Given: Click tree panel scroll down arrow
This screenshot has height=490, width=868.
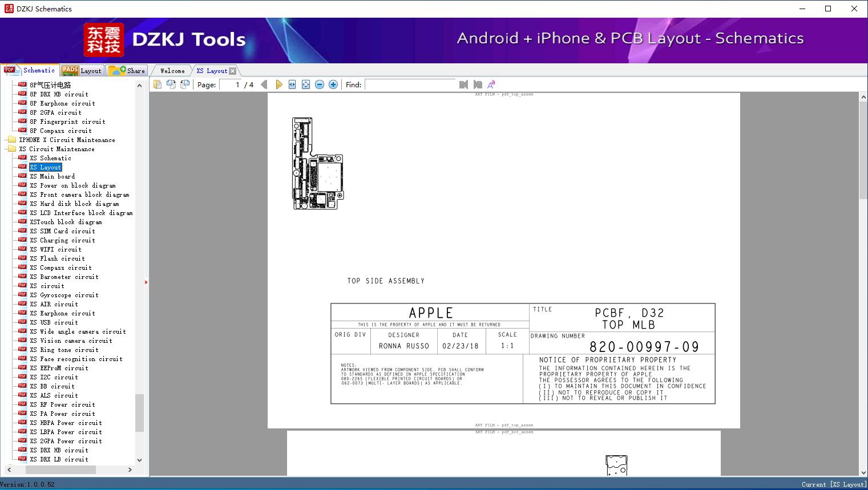Looking at the screenshot, I should [x=139, y=460].
